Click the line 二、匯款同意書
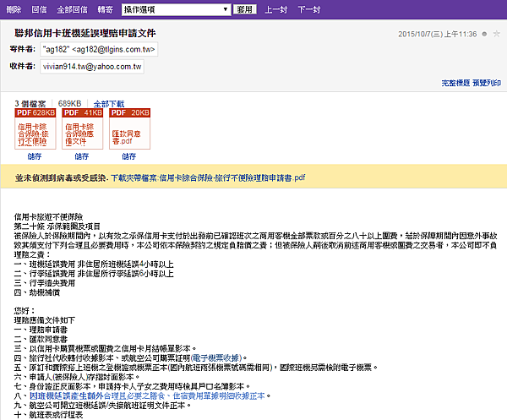The image size is (507, 420). coord(41,340)
